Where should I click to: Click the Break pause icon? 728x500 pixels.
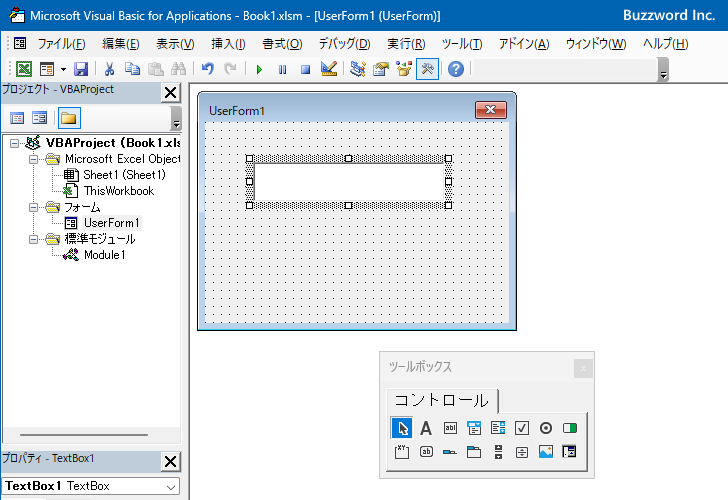282,70
